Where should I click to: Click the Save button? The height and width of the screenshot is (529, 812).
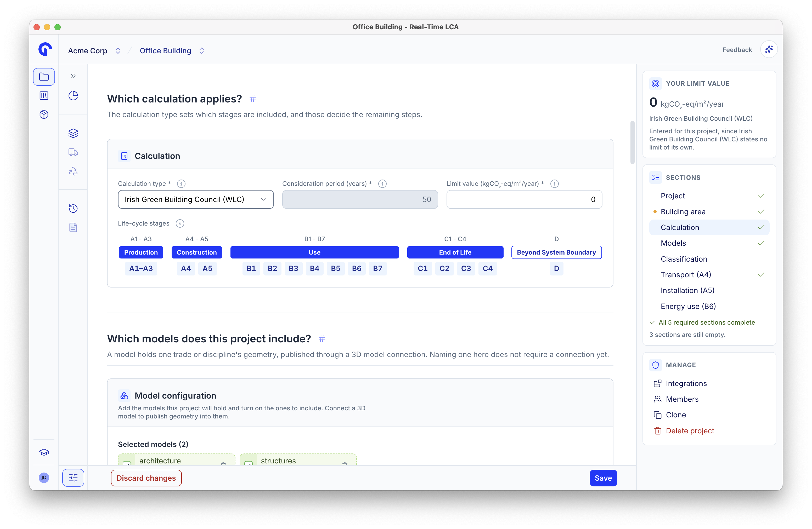(x=603, y=478)
